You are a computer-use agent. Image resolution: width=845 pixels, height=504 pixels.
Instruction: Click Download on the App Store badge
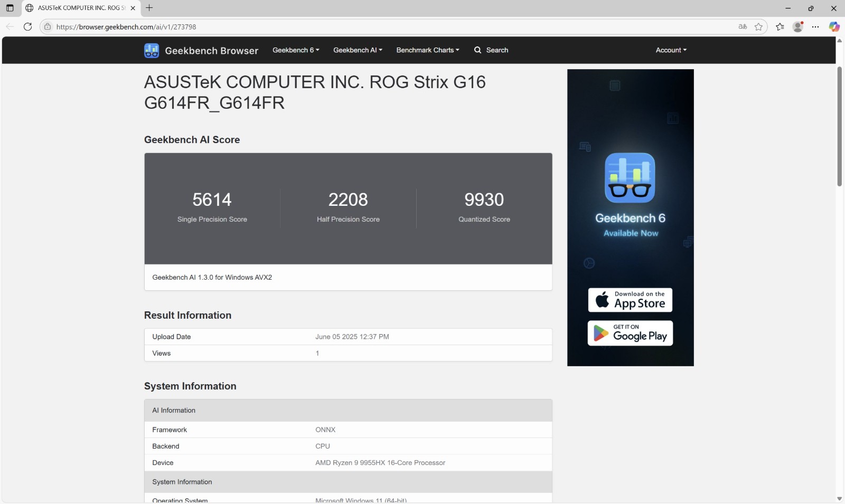click(x=630, y=300)
